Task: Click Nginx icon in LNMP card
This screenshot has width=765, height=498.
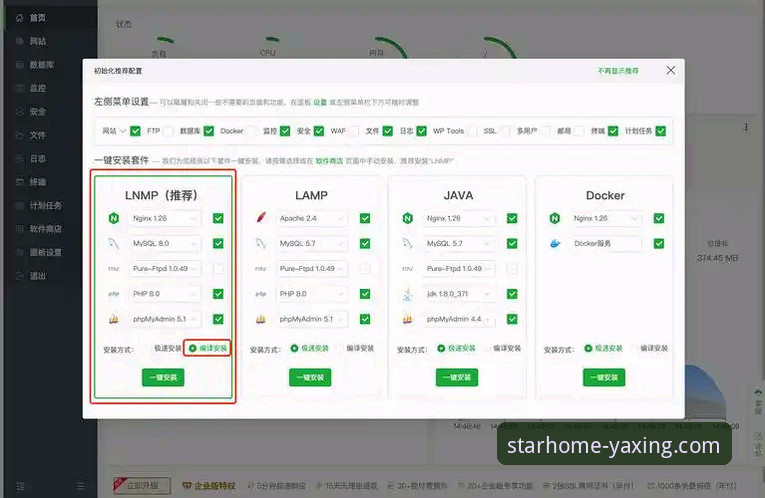Action: click(114, 218)
